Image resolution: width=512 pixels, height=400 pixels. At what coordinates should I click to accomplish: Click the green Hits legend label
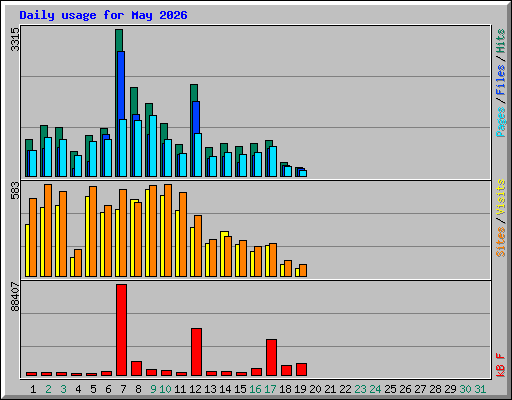(500, 41)
